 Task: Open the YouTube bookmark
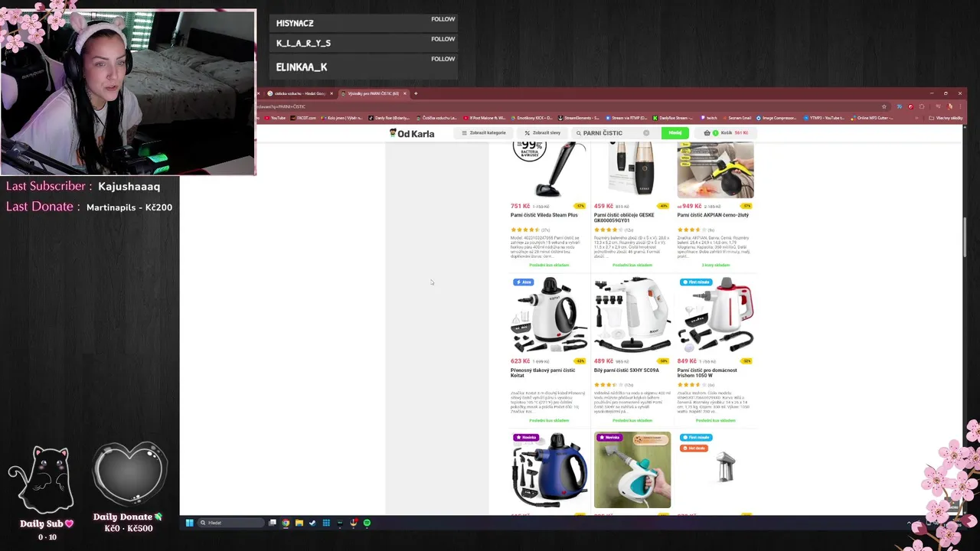[x=274, y=118]
